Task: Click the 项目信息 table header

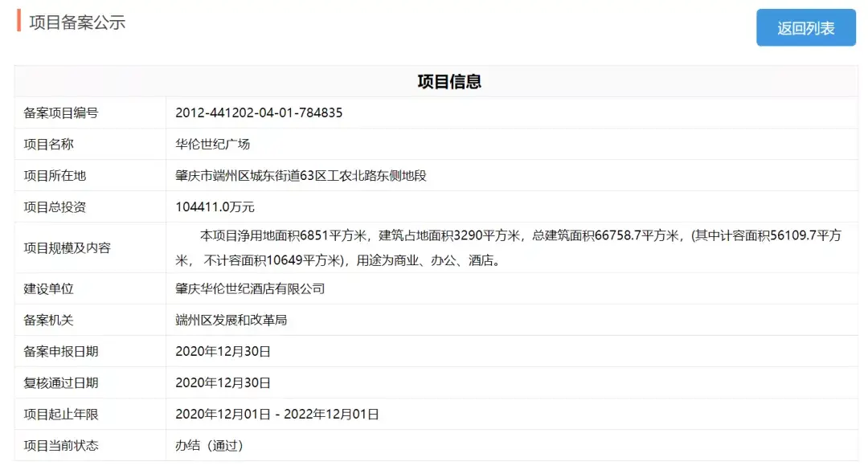Action: point(448,81)
